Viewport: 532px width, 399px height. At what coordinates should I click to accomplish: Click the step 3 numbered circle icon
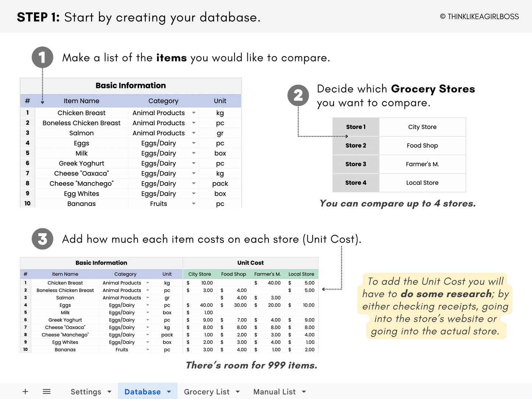coord(42,239)
